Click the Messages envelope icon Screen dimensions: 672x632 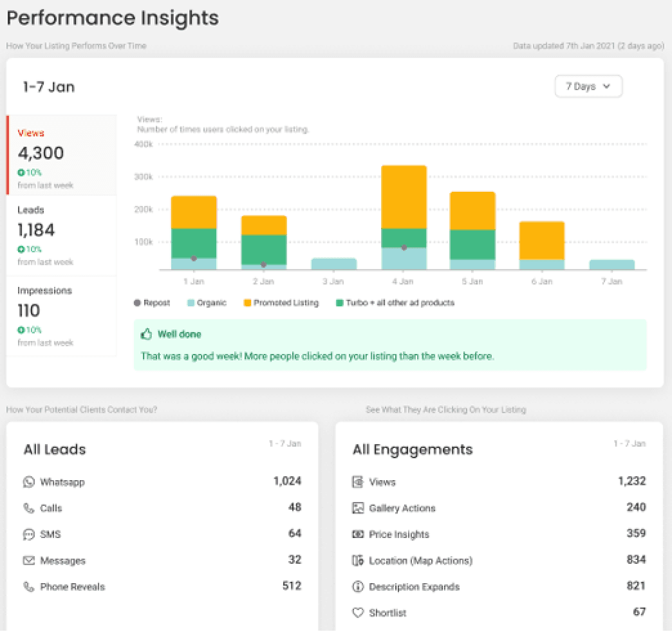click(x=28, y=561)
